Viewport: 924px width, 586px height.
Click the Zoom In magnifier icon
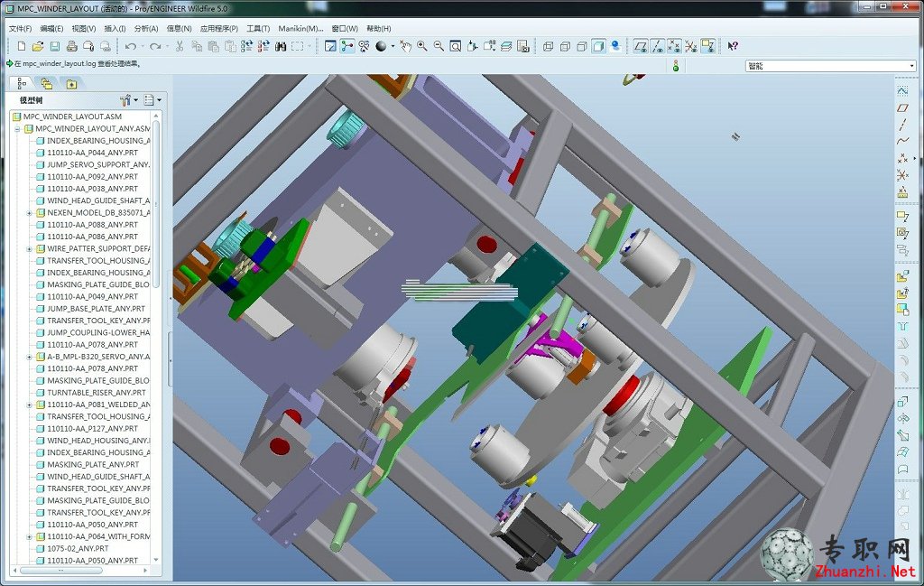422,46
